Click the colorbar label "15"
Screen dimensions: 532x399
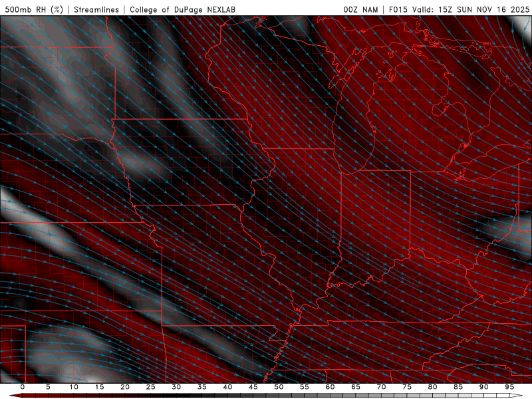[x=99, y=387]
